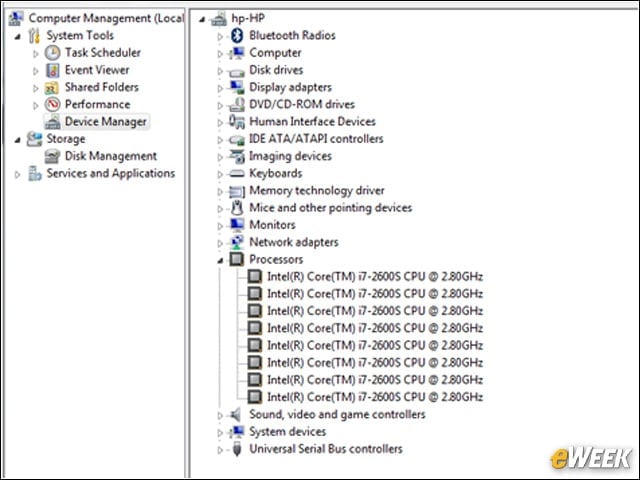Click the Keyboards icon
The width and height of the screenshot is (640, 480).
click(x=237, y=174)
